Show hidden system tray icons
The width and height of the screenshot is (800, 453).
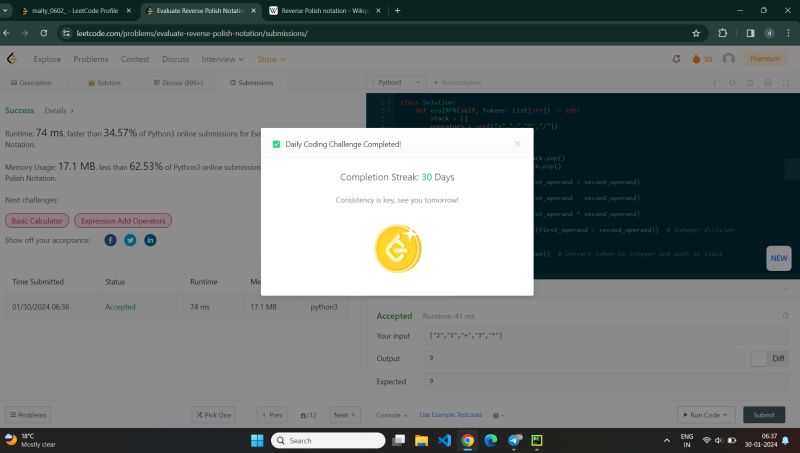tap(666, 440)
